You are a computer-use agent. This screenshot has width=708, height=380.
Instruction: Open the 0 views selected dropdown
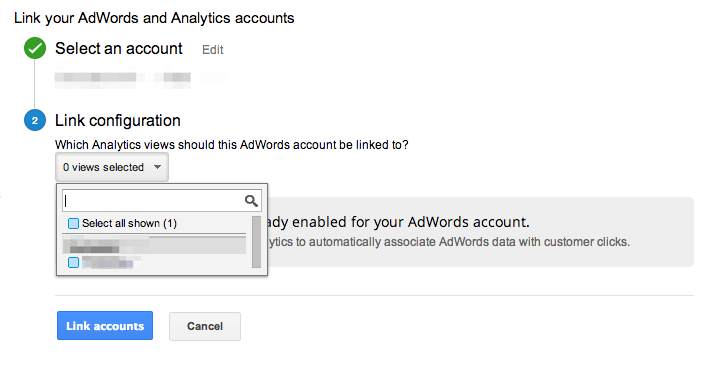coord(112,167)
